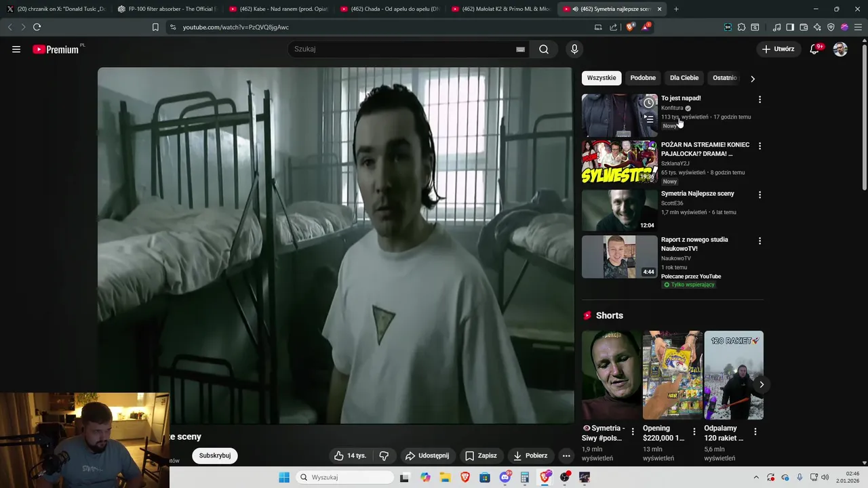
Task: Open Brave Rewards triangle icon
Action: (646, 27)
